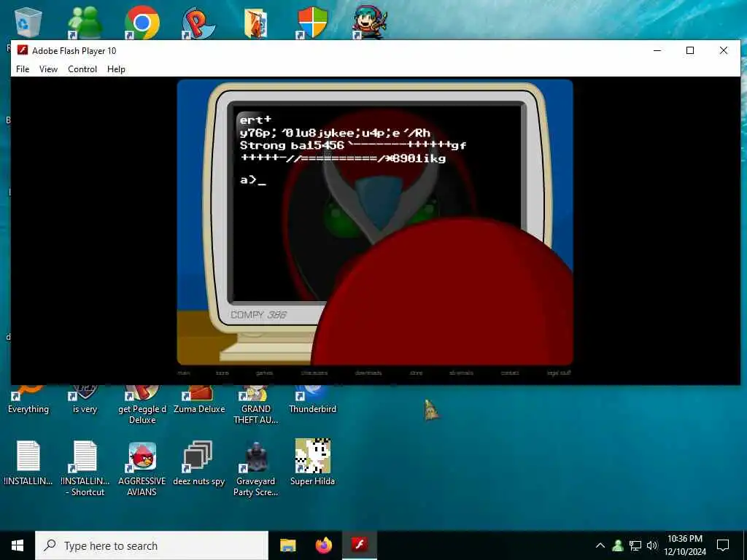Open the Windows Start menu
Image resolution: width=747 pixels, height=560 pixels.
18,545
